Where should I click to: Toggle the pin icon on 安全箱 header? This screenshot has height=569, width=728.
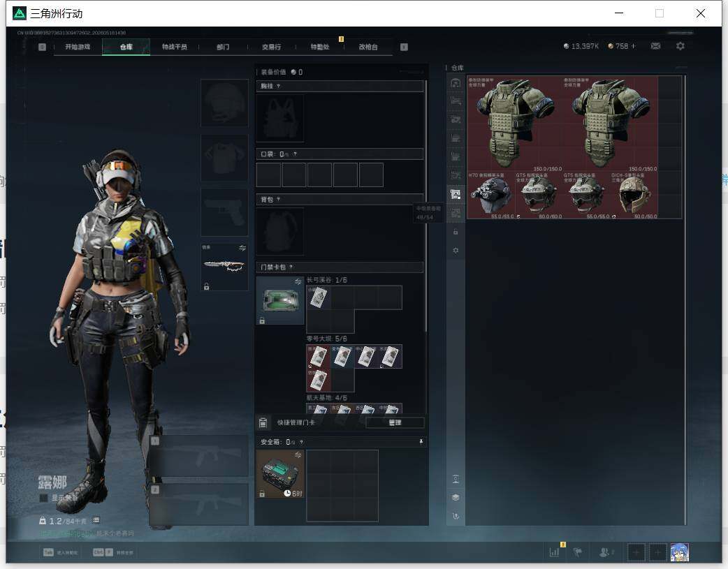(x=421, y=442)
